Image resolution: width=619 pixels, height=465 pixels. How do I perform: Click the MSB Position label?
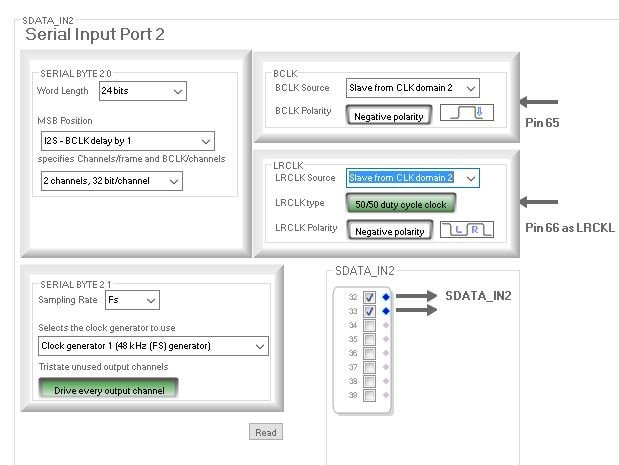click(x=65, y=121)
